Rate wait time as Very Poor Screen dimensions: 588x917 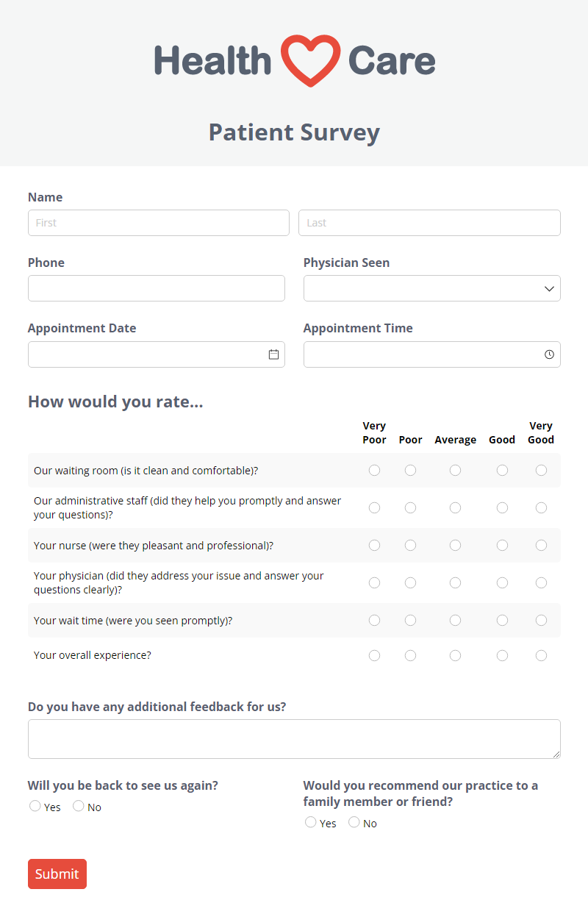point(374,620)
